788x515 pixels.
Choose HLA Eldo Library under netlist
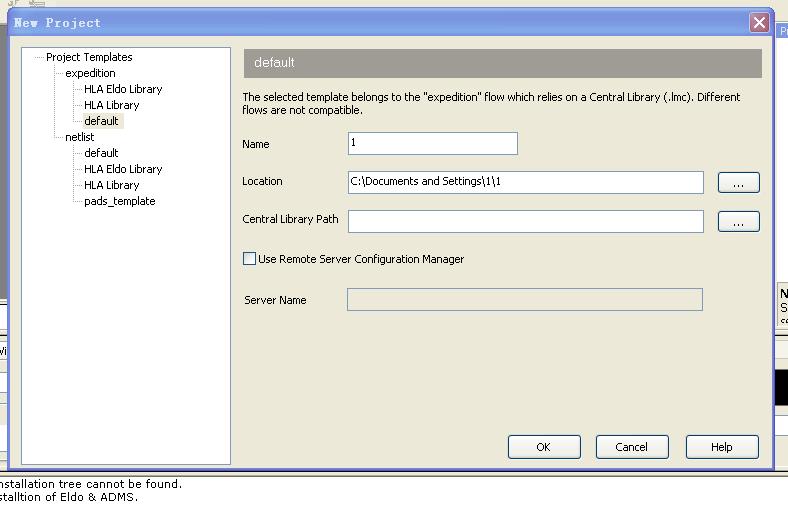123,169
